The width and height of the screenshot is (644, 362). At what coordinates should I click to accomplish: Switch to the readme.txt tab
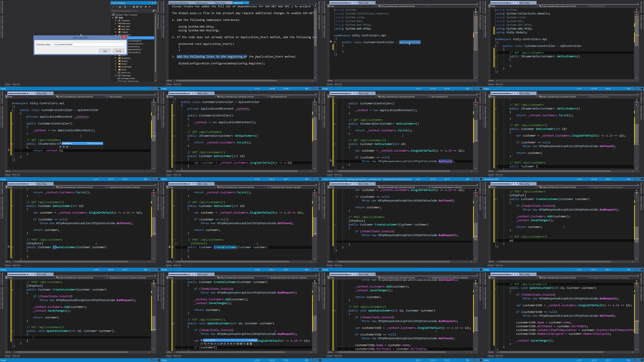pyautogui.click(x=238, y=3)
